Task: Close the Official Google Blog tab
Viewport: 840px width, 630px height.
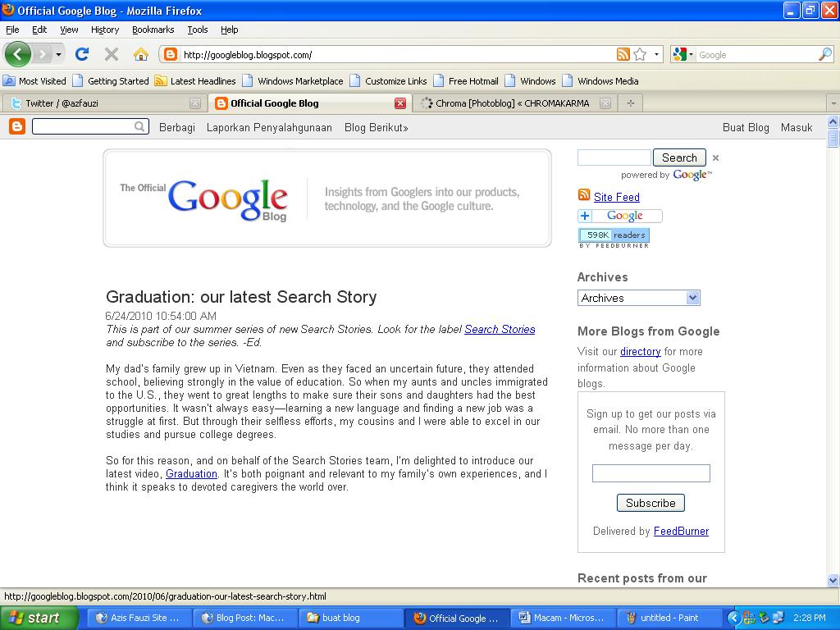Action: [x=399, y=103]
